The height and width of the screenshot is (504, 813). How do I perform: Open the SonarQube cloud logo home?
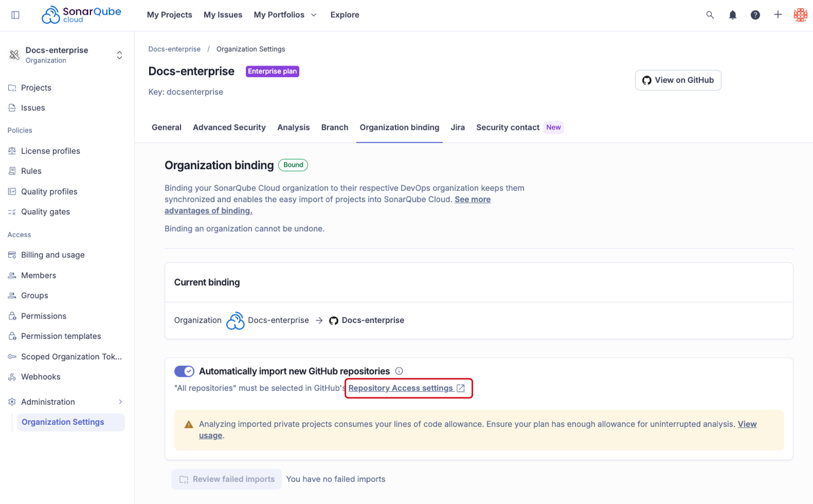pos(81,15)
